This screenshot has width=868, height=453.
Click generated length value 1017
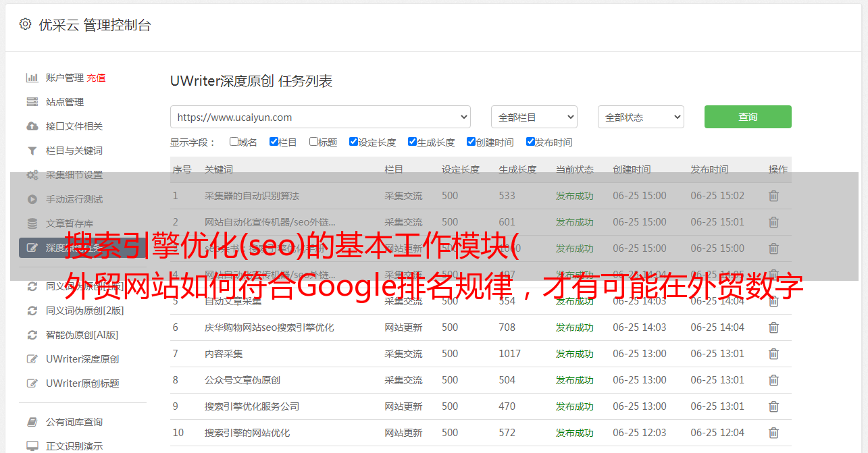510,354
